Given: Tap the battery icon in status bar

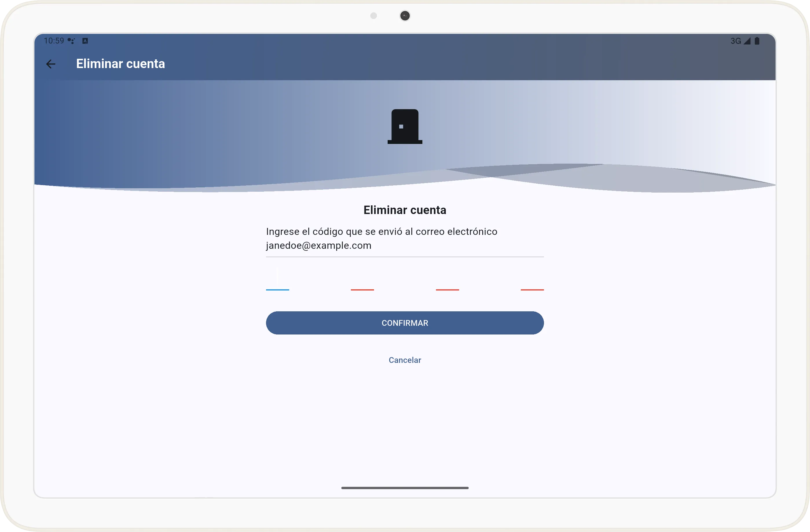Looking at the screenshot, I should [x=757, y=41].
